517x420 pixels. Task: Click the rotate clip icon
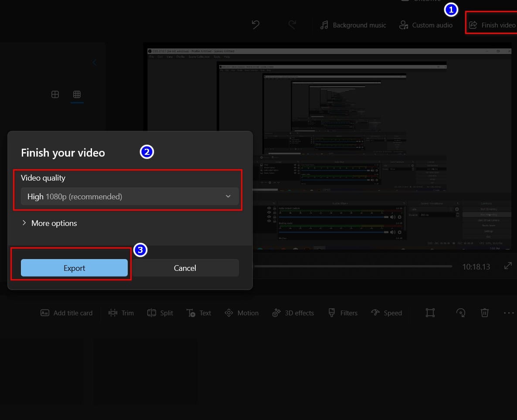pos(461,313)
